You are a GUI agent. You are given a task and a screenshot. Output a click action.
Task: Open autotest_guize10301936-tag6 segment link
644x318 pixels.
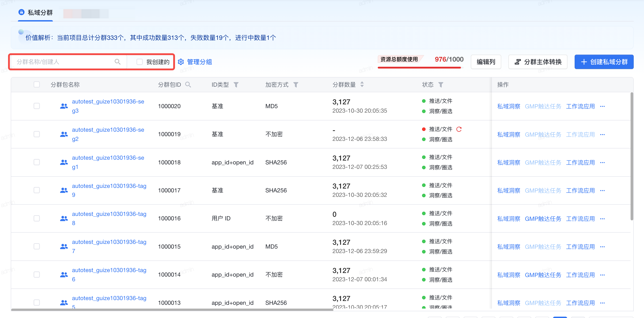click(x=109, y=275)
